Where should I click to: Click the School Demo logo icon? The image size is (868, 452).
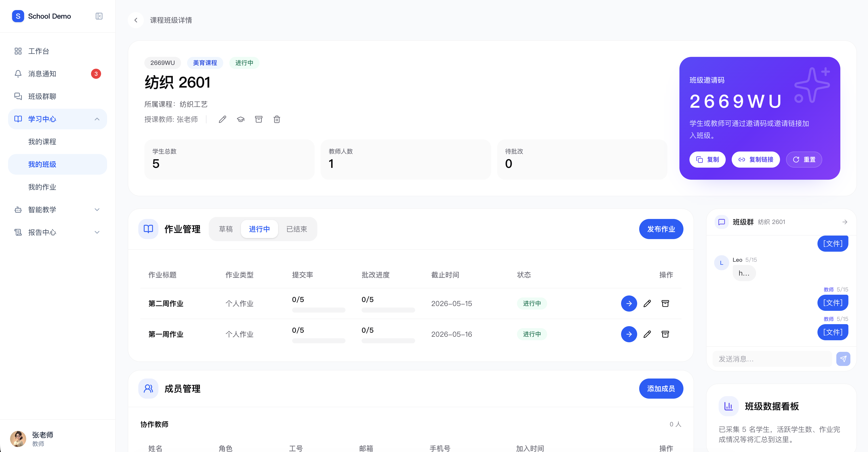click(18, 16)
